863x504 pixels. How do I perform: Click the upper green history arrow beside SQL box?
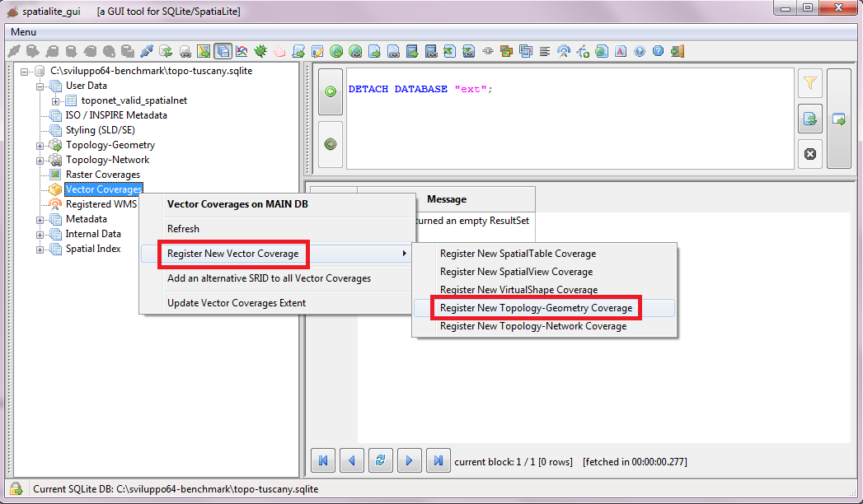pyautogui.click(x=331, y=91)
